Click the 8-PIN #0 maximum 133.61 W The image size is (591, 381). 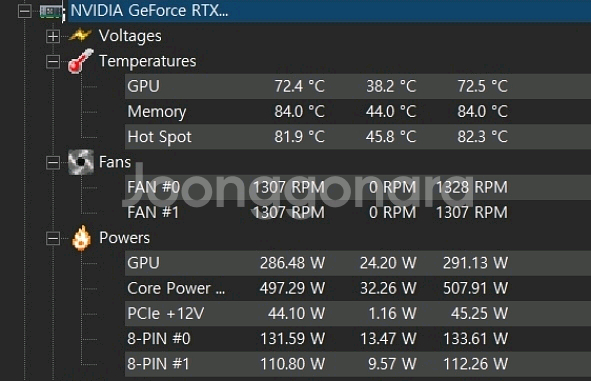pos(476,339)
